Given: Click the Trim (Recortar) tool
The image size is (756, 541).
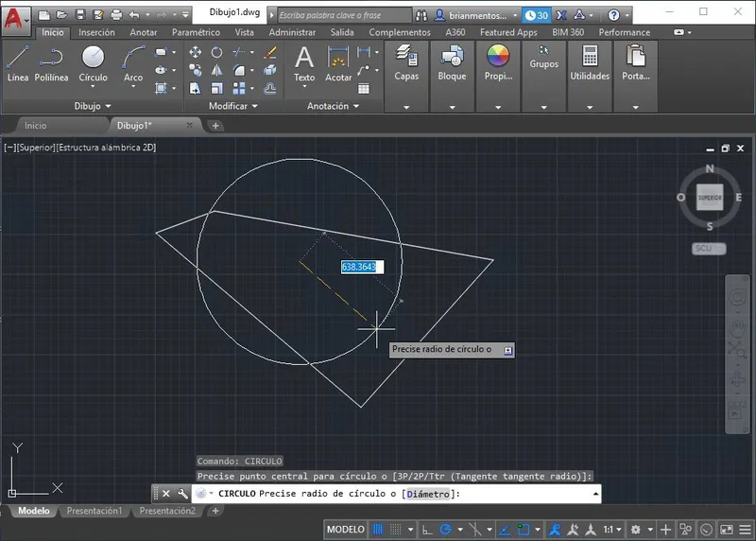Looking at the screenshot, I should (239, 52).
